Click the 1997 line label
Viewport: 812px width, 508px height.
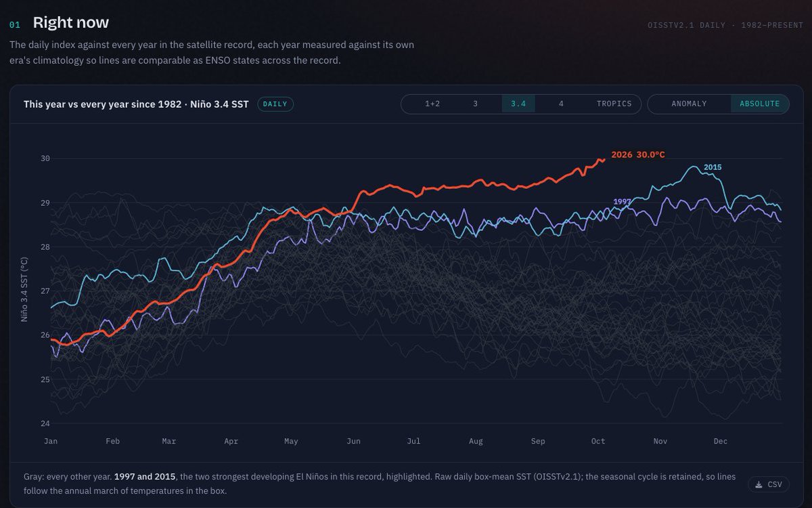coord(623,202)
